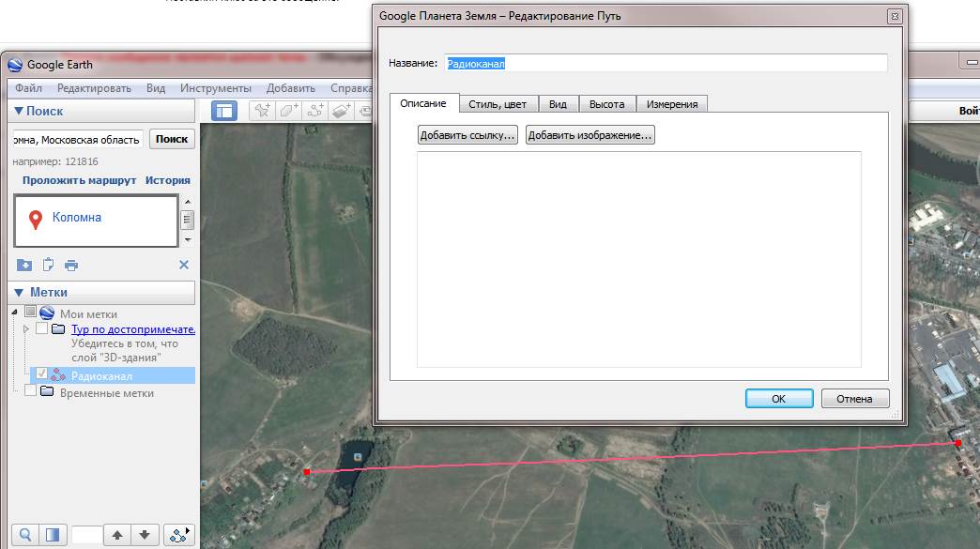Open the Инструменты menu
Image resolution: width=980 pixels, height=549 pixels.
tap(215, 88)
